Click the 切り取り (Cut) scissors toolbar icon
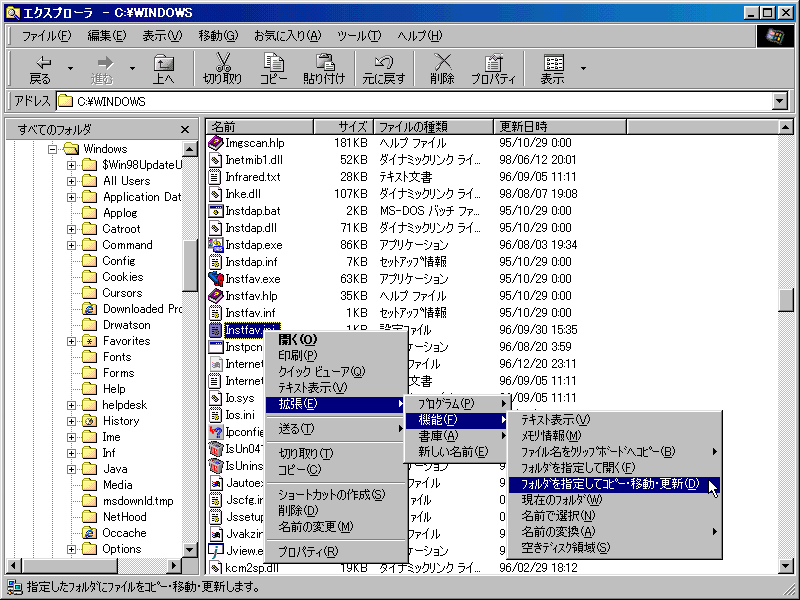 click(x=222, y=68)
